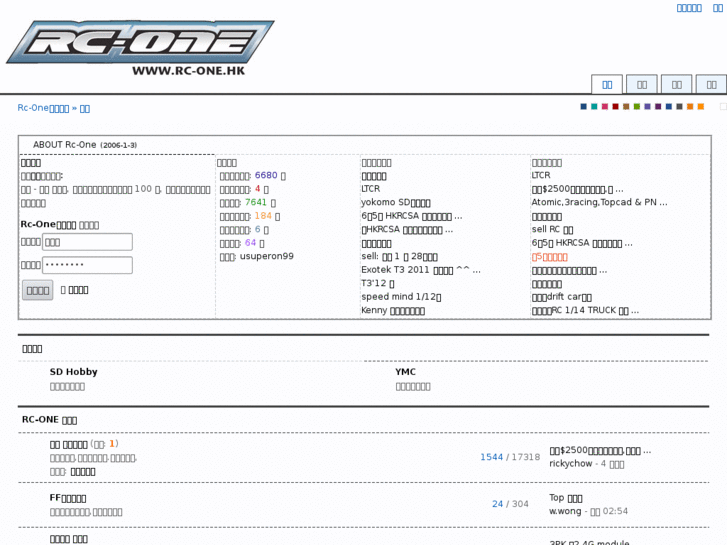Open the RC 1/14 TRUCK thread

point(585,310)
